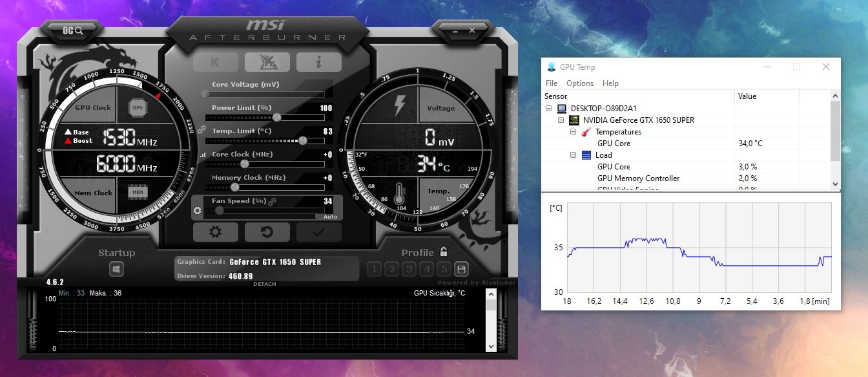Toggle apply overclocking at Windows startup

(117, 268)
